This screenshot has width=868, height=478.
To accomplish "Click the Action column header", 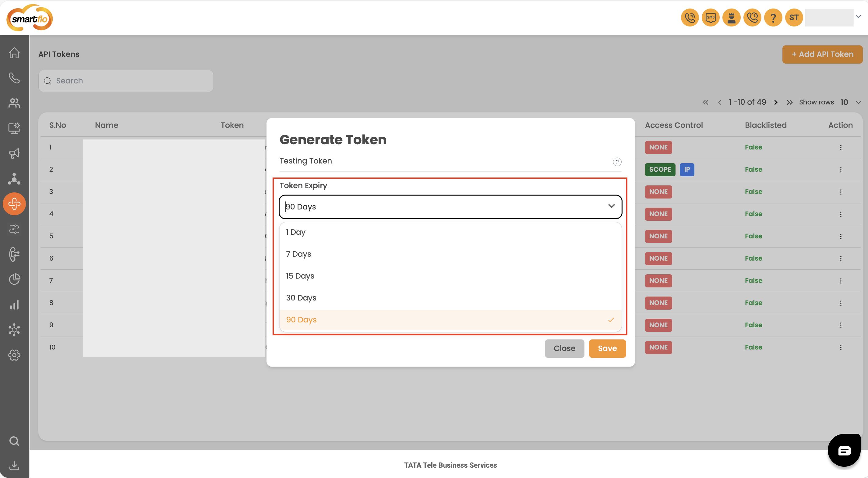I will (840, 125).
